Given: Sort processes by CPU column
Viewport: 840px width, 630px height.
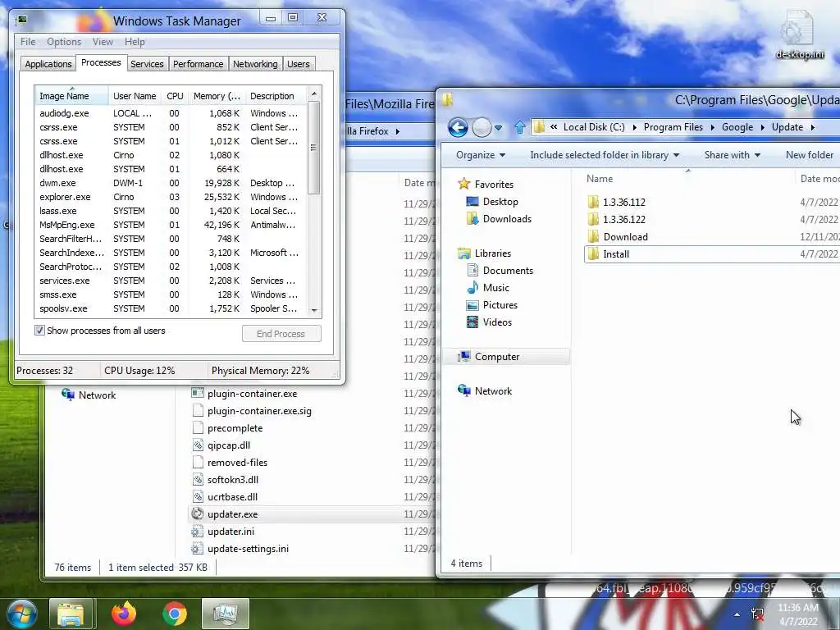Looking at the screenshot, I should pyautogui.click(x=175, y=96).
